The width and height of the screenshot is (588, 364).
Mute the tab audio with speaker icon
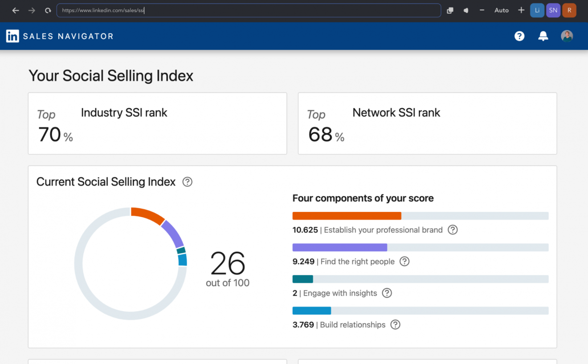click(x=465, y=10)
